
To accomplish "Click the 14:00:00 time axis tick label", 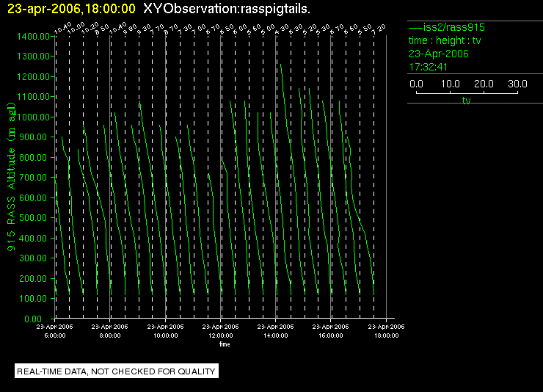I will (276, 335).
